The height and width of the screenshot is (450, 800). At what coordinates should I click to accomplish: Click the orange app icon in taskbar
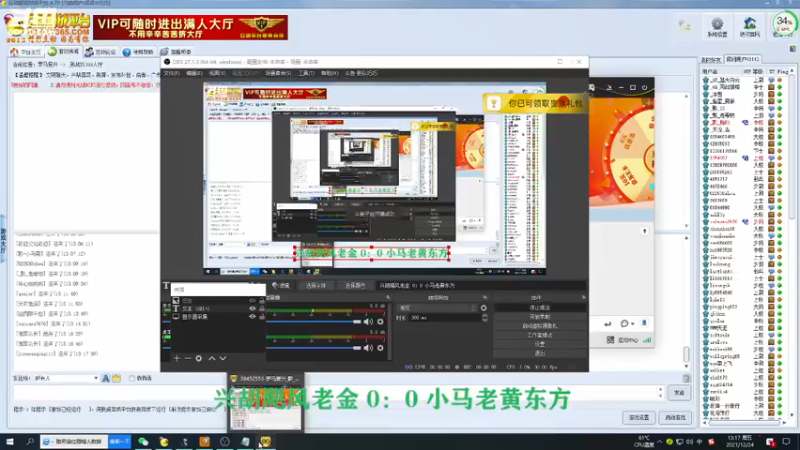[x=205, y=442]
